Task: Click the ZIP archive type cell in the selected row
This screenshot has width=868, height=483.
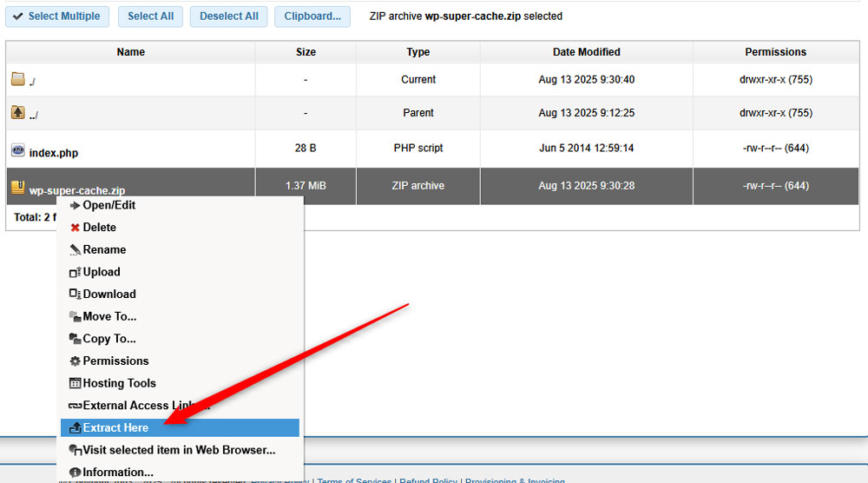Action: (418, 186)
